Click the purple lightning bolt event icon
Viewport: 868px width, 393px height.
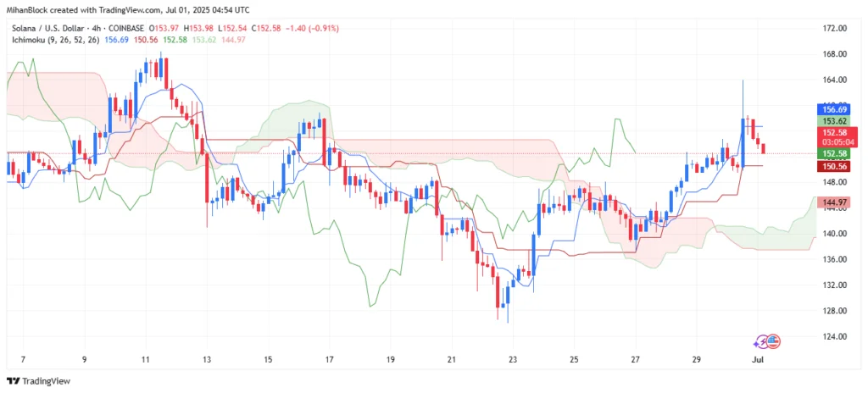coord(763,341)
